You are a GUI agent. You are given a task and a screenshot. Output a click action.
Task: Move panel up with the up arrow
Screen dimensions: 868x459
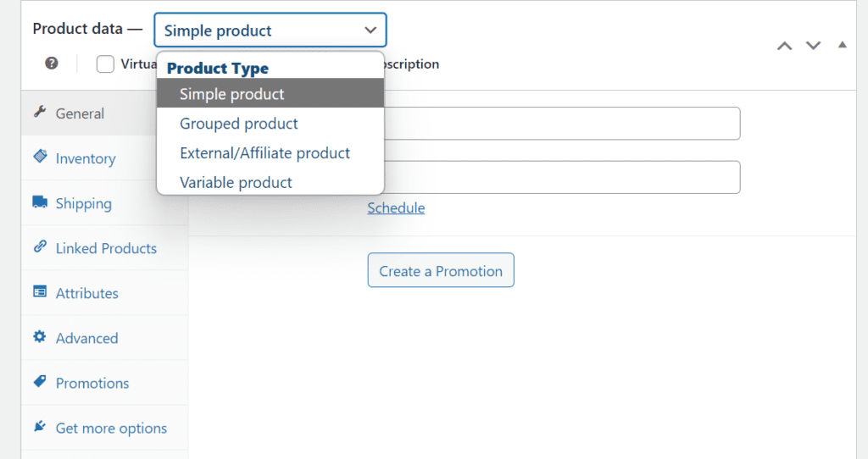(784, 46)
